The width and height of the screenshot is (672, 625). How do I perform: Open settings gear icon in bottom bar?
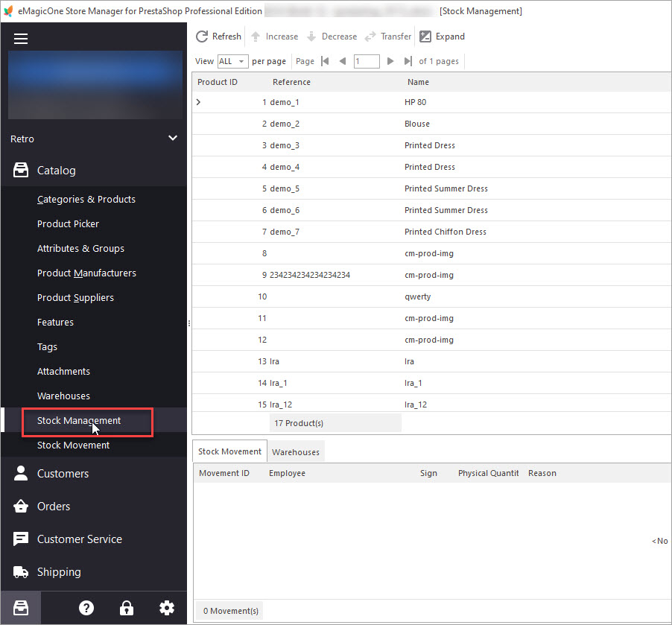click(167, 608)
